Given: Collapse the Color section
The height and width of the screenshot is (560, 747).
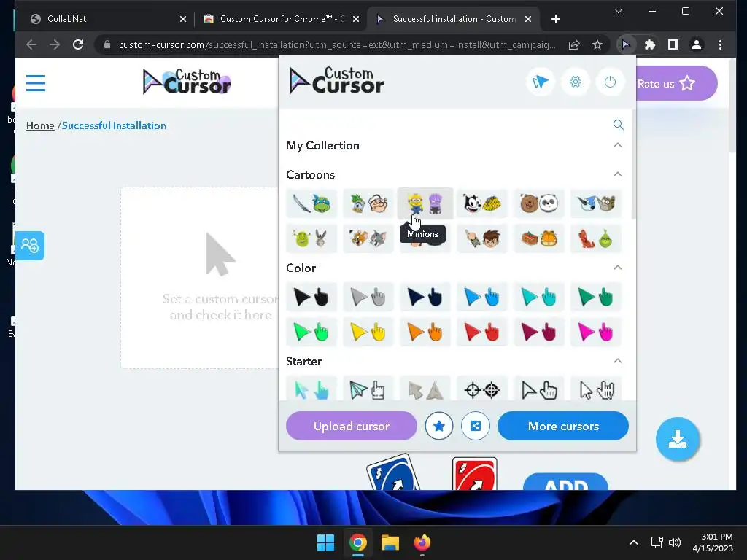Looking at the screenshot, I should [617, 268].
